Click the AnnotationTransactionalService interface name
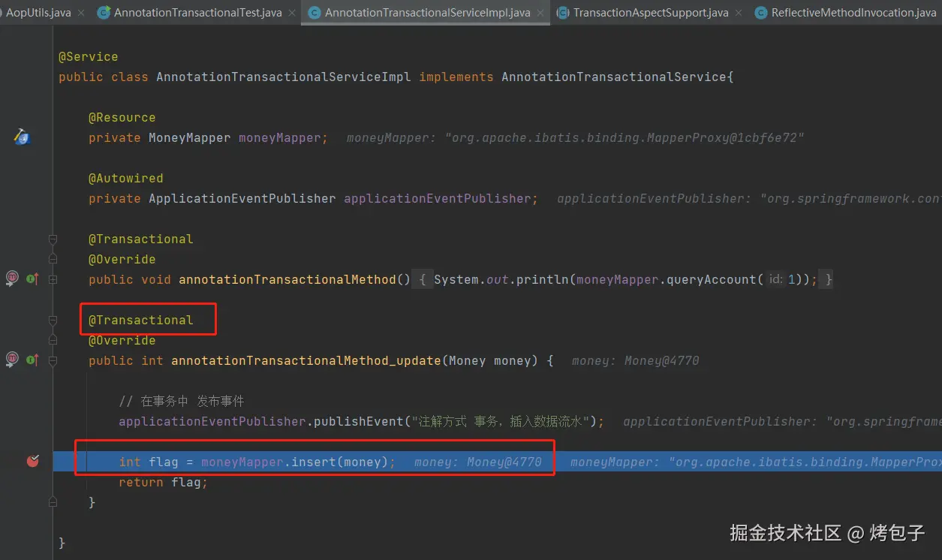This screenshot has height=560, width=942. tap(614, 77)
